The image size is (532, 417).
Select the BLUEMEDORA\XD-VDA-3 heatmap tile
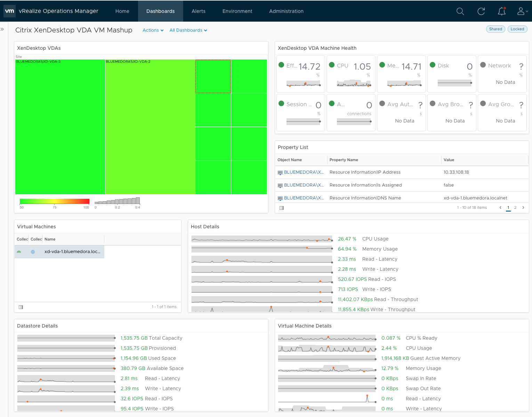pos(60,127)
